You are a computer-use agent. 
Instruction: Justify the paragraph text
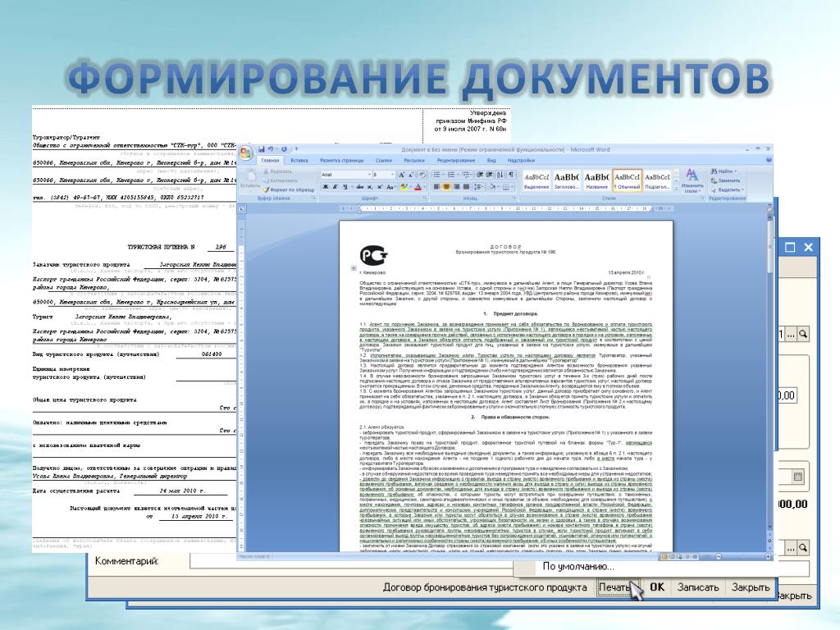click(x=466, y=187)
